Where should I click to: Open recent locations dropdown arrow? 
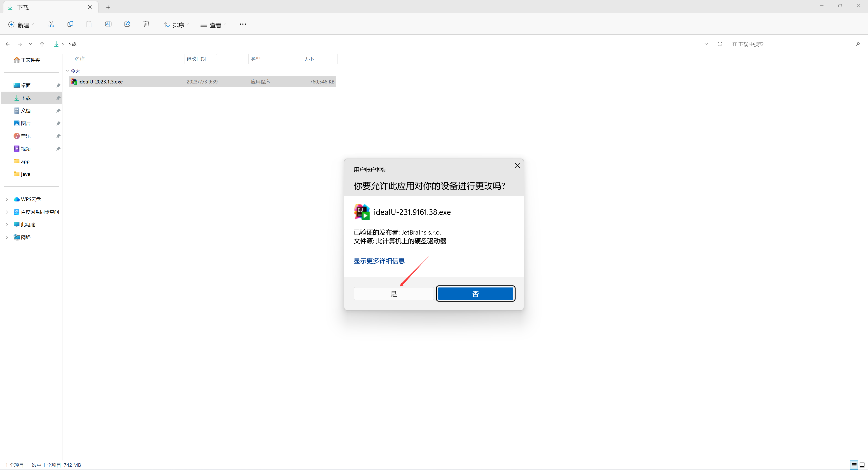click(31, 44)
